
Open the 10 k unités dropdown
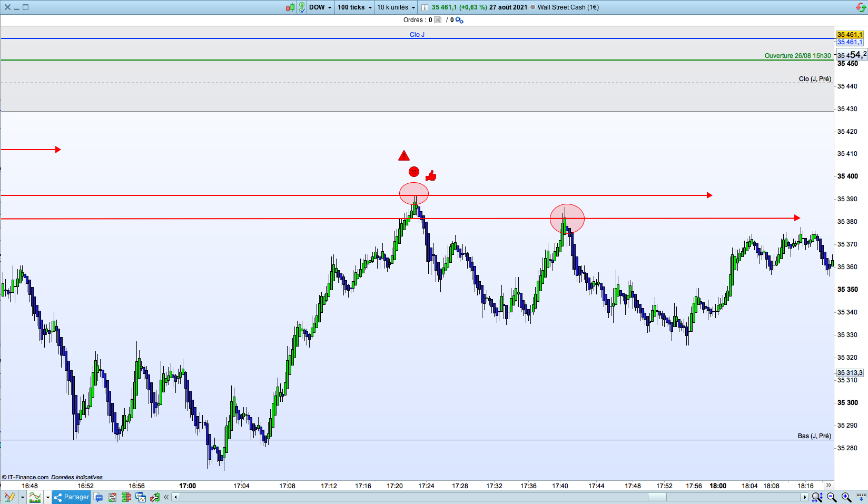coord(396,7)
